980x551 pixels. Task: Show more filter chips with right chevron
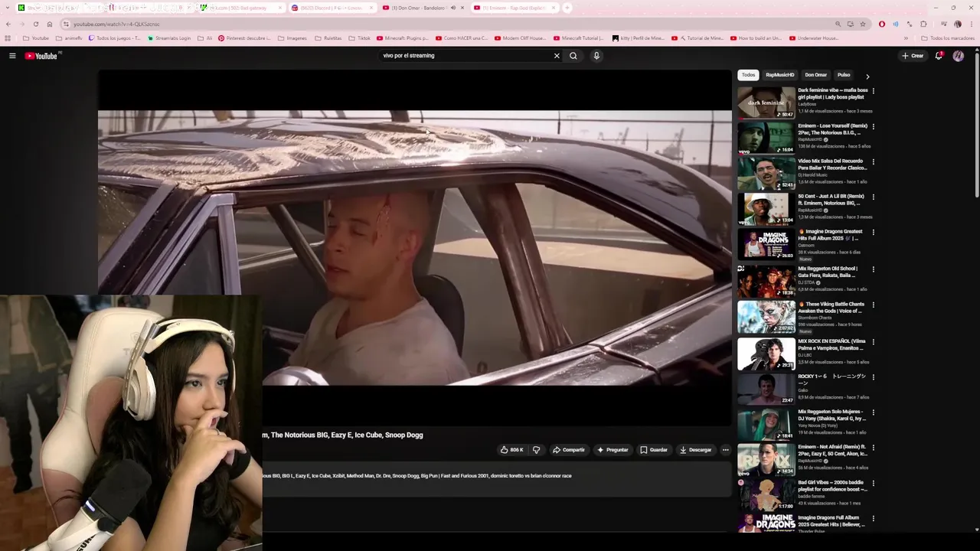pyautogui.click(x=867, y=77)
